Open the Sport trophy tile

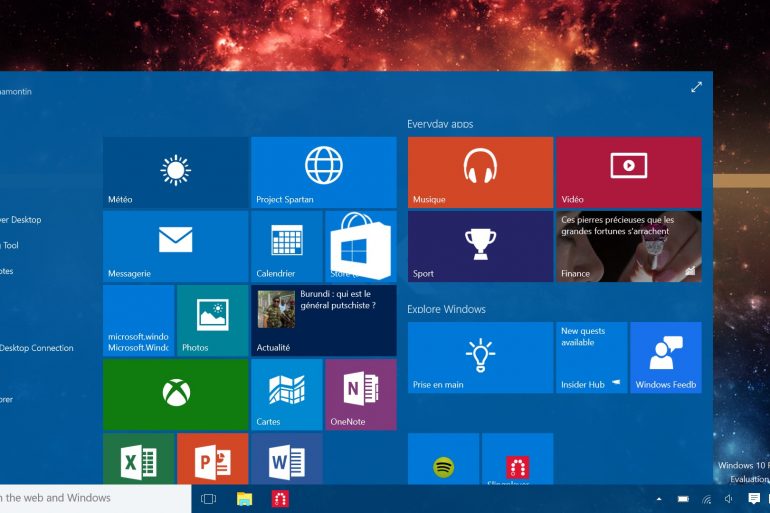click(480, 246)
